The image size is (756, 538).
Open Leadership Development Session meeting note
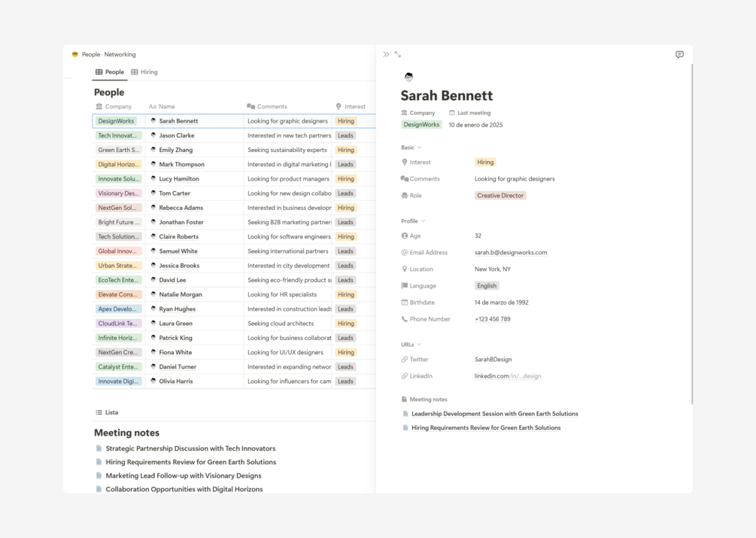point(494,414)
